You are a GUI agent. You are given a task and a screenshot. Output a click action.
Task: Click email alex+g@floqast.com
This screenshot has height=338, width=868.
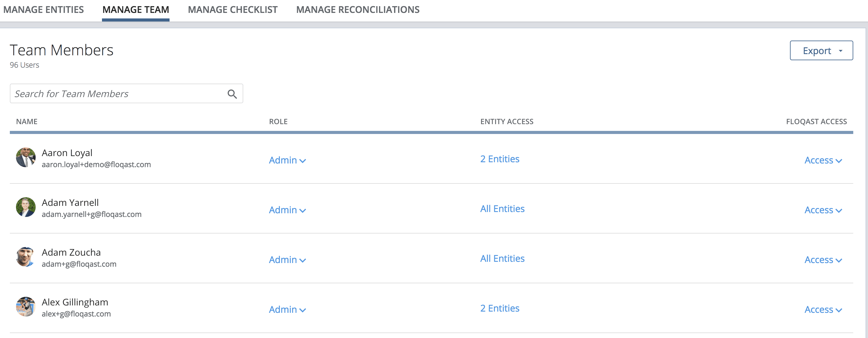click(x=76, y=314)
